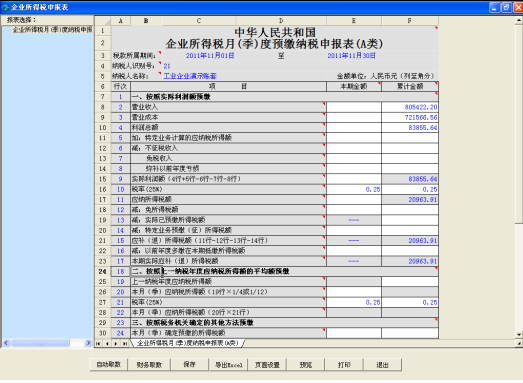Click the 自动取数 button
523x383 pixels.
(108, 365)
